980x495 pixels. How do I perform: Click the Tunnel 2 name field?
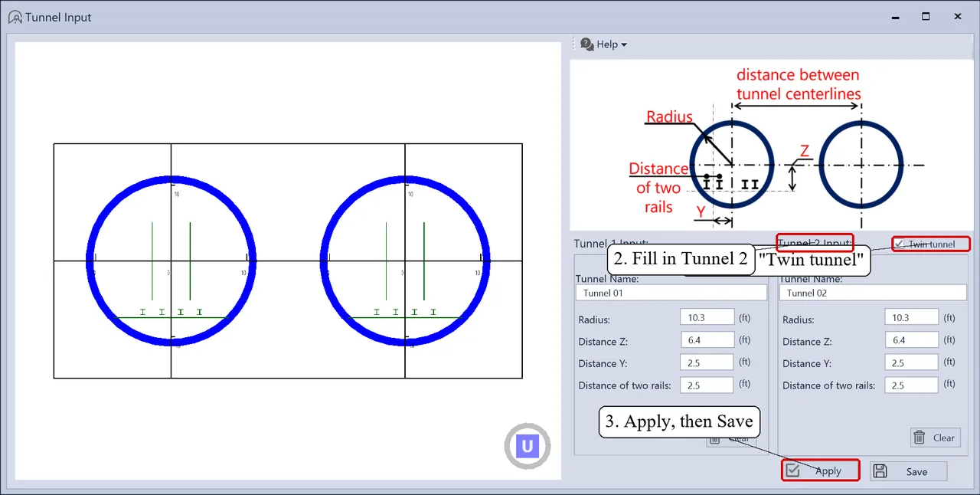[x=873, y=293]
